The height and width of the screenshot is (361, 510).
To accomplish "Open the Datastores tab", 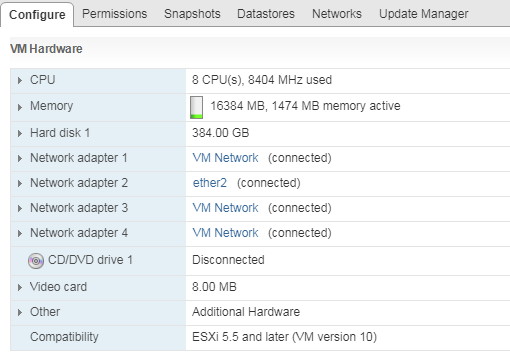I will click(x=266, y=14).
